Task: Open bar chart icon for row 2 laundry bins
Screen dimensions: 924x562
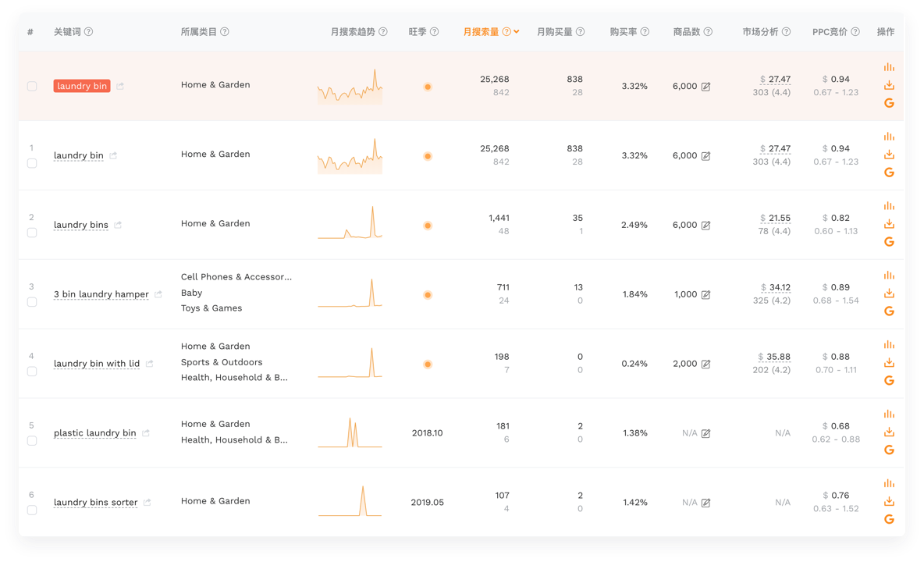Action: click(889, 206)
